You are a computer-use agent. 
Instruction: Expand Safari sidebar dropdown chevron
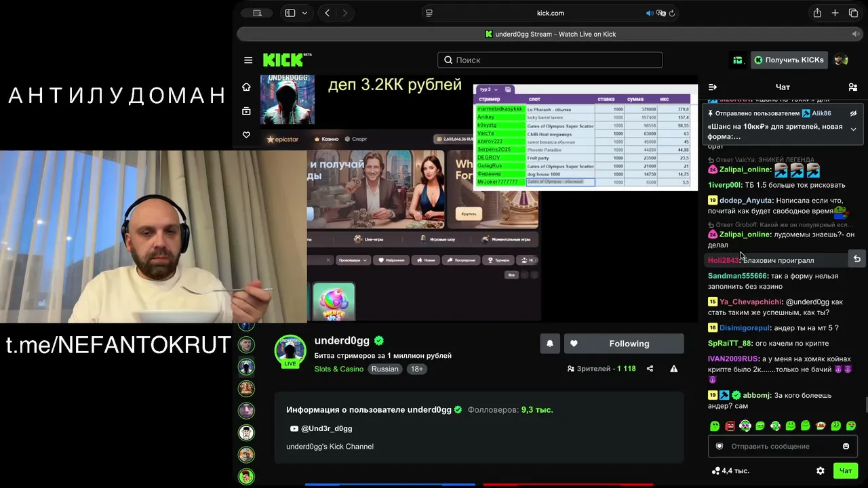click(304, 13)
